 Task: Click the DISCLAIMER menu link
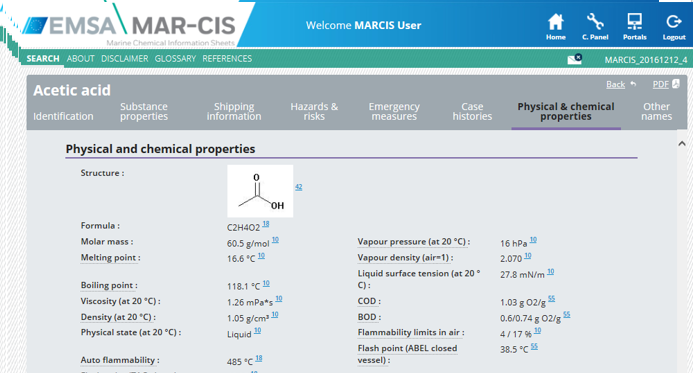click(125, 58)
